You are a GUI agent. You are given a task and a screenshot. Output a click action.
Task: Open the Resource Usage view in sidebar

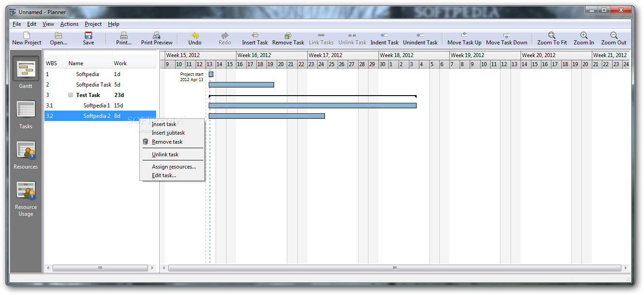click(26, 190)
